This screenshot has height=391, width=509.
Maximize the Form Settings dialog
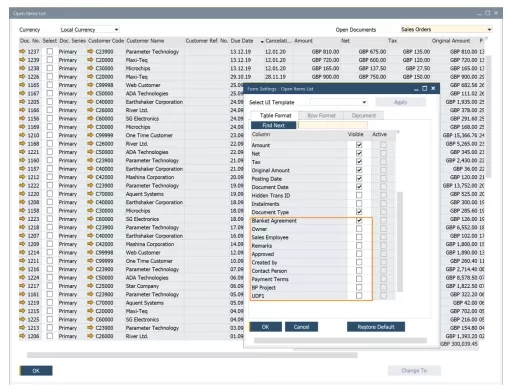click(424, 88)
